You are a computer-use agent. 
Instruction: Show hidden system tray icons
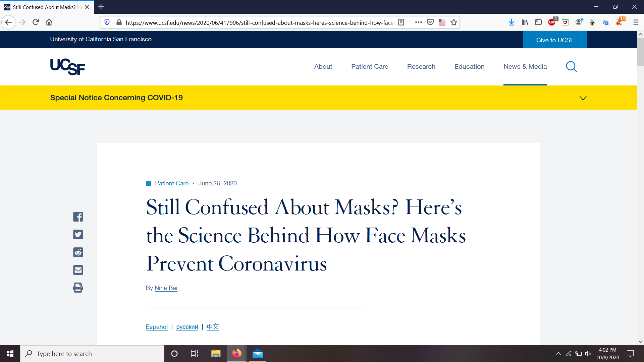(x=558, y=354)
